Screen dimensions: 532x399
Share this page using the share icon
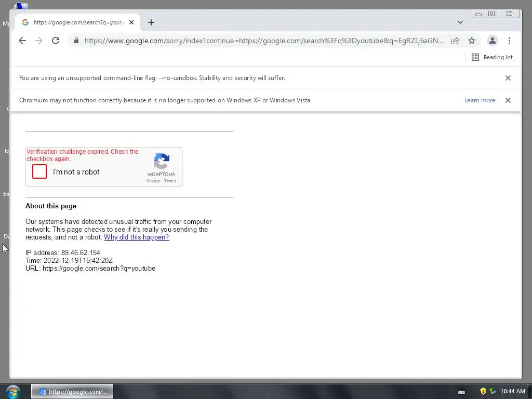click(455, 41)
